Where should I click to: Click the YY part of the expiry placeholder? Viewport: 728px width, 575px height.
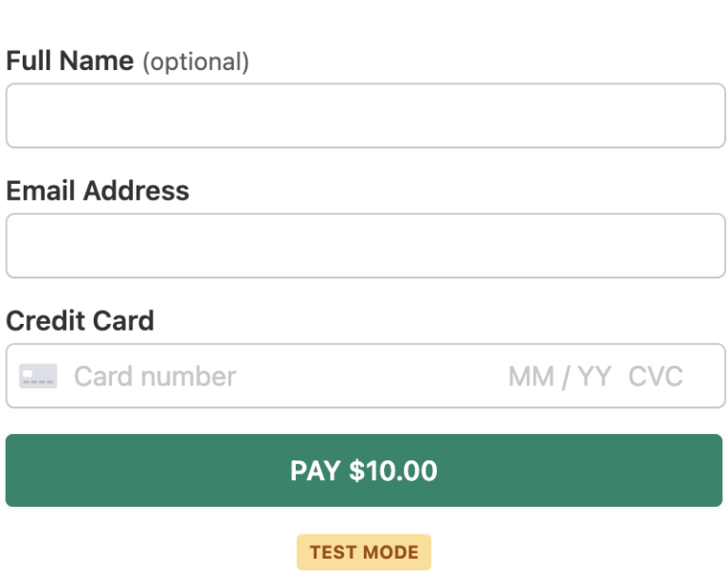(x=594, y=376)
